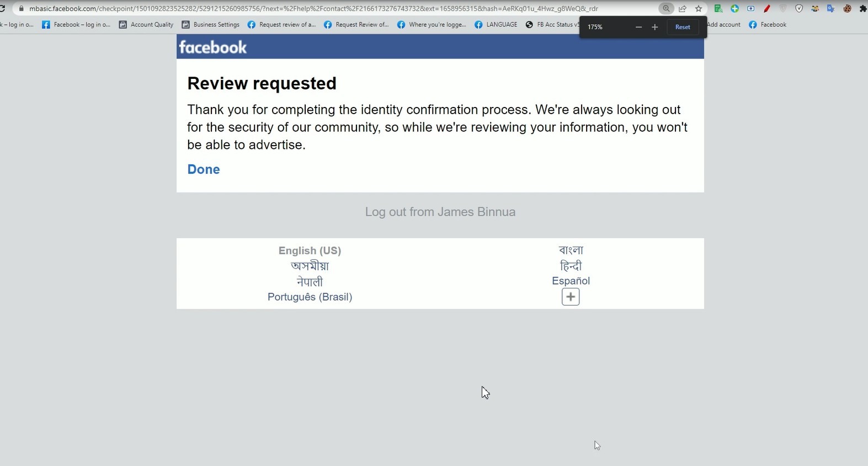Select Español language

click(x=571, y=281)
